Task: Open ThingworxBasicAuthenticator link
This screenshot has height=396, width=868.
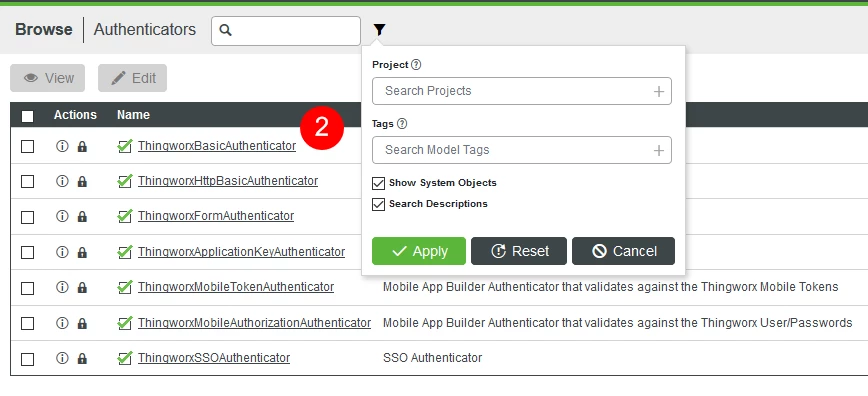Action: tap(217, 146)
